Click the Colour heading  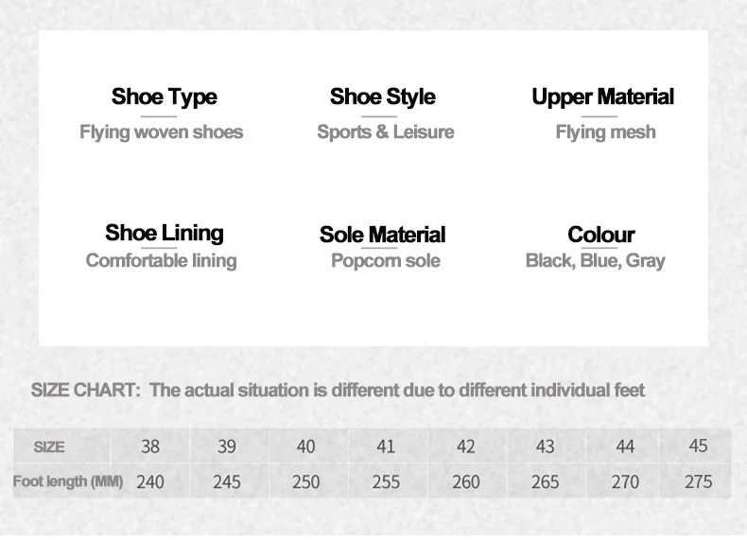(x=600, y=235)
